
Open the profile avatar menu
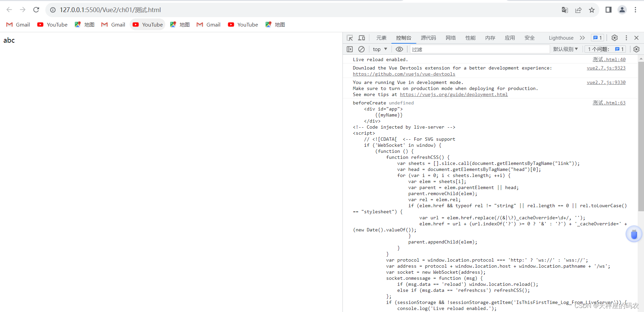(x=622, y=10)
